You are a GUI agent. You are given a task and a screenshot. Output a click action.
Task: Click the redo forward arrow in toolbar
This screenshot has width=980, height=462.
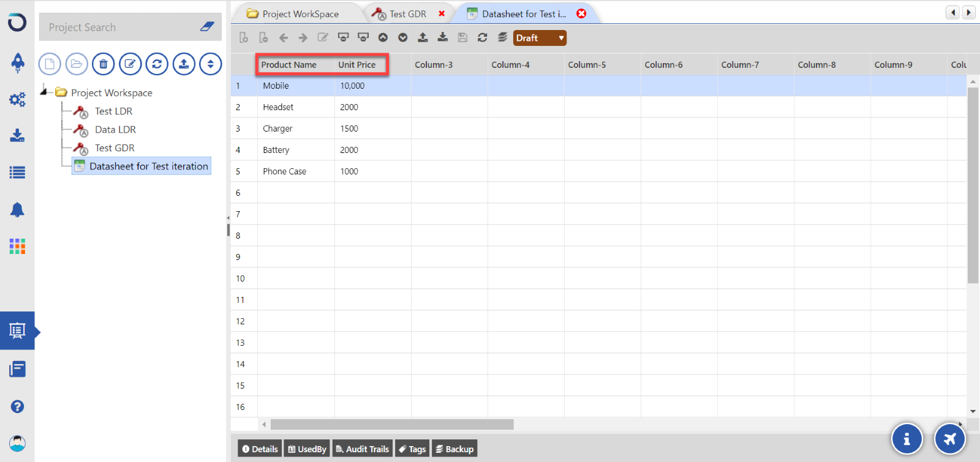[x=303, y=38]
